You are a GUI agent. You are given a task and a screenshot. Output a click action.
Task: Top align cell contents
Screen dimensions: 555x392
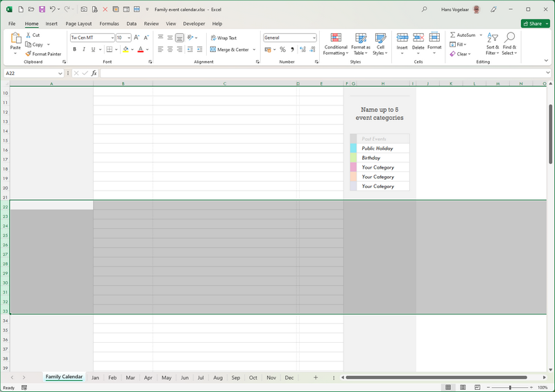coord(160,37)
